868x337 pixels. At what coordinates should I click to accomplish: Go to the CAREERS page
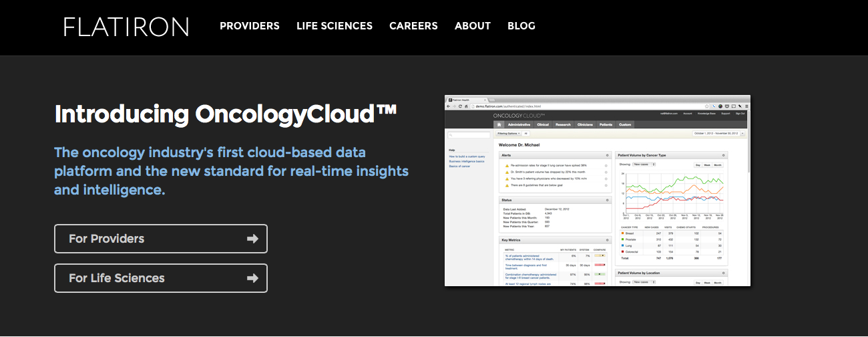pyautogui.click(x=413, y=26)
